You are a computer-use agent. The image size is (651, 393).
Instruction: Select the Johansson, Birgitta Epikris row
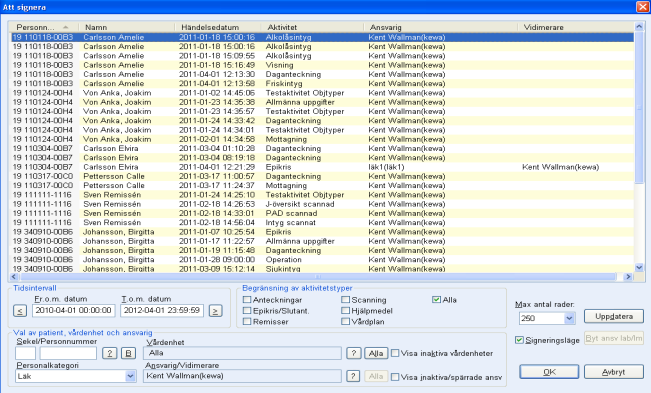coord(322,232)
